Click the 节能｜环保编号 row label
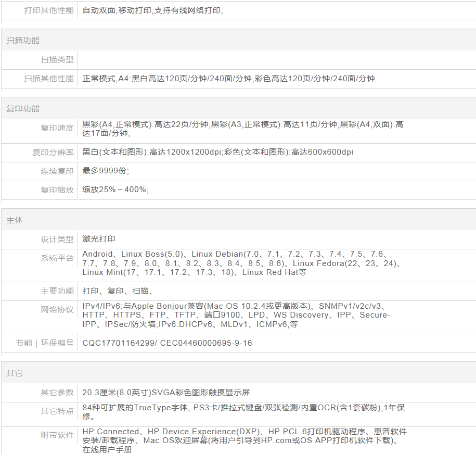The image size is (476, 454). [45, 343]
